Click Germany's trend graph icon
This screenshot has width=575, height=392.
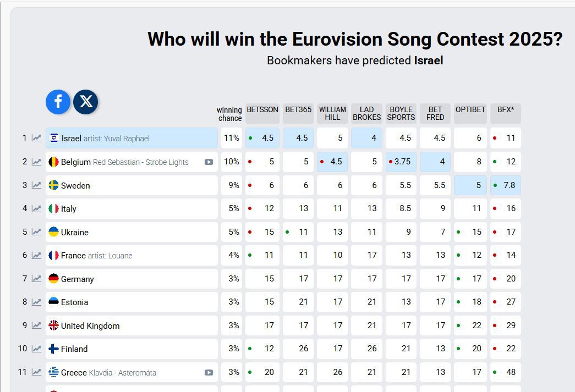pyautogui.click(x=36, y=279)
